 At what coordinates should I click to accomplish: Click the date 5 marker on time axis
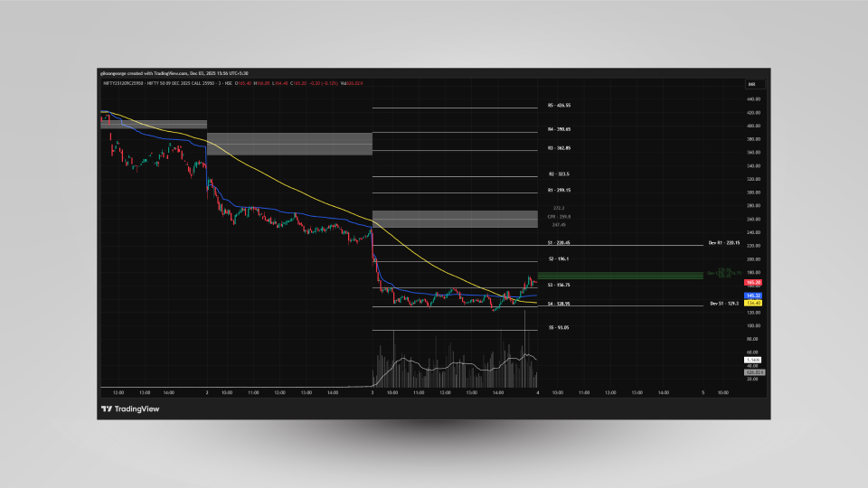(x=703, y=393)
